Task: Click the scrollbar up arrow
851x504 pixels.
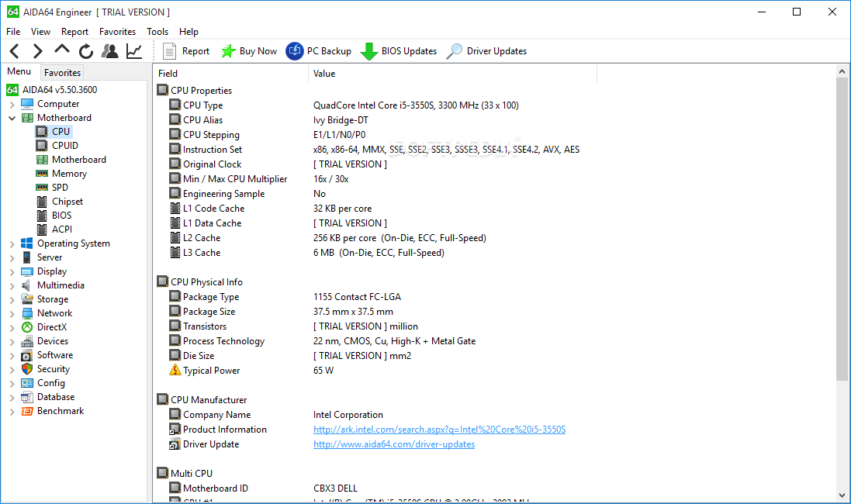Action: coord(842,71)
